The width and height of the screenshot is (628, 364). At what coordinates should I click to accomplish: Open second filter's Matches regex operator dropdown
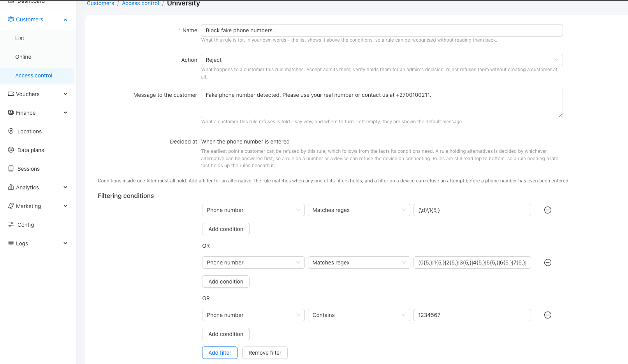359,262
